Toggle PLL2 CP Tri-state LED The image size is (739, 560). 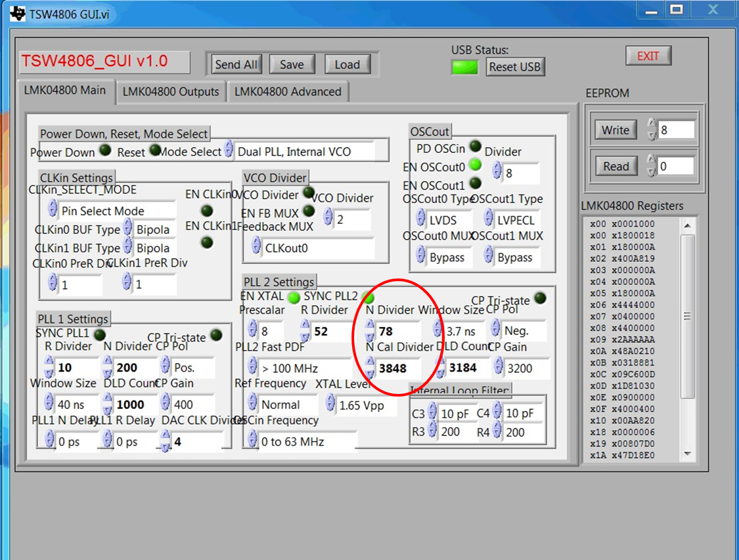(541, 297)
